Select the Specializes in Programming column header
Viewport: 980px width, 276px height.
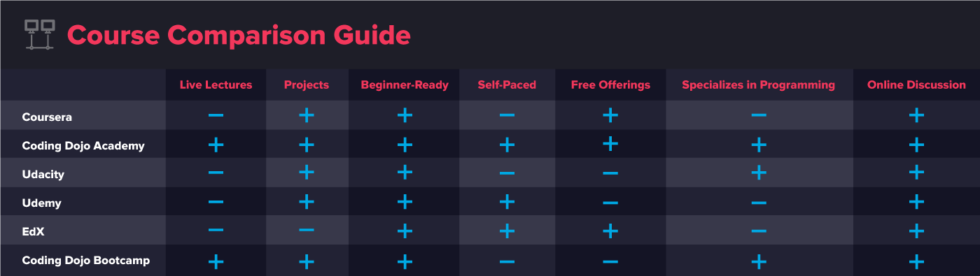pyautogui.click(x=759, y=85)
